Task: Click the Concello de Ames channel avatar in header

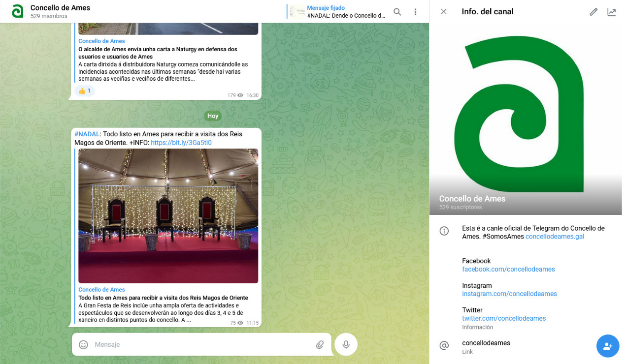Action: [x=17, y=11]
